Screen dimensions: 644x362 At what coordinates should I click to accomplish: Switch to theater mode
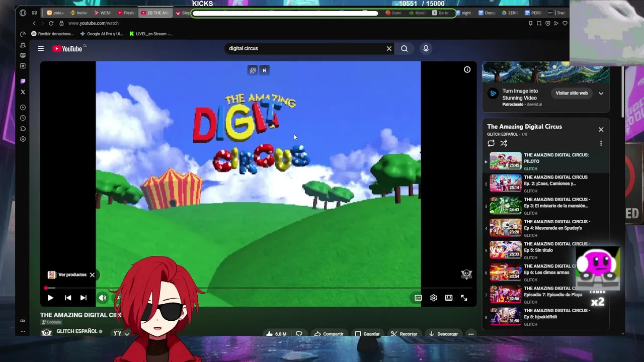click(449, 298)
